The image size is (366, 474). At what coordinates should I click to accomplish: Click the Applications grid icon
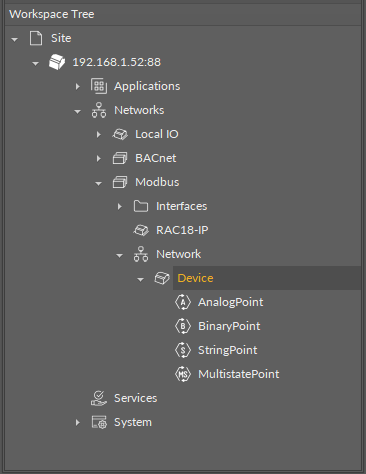coord(99,86)
